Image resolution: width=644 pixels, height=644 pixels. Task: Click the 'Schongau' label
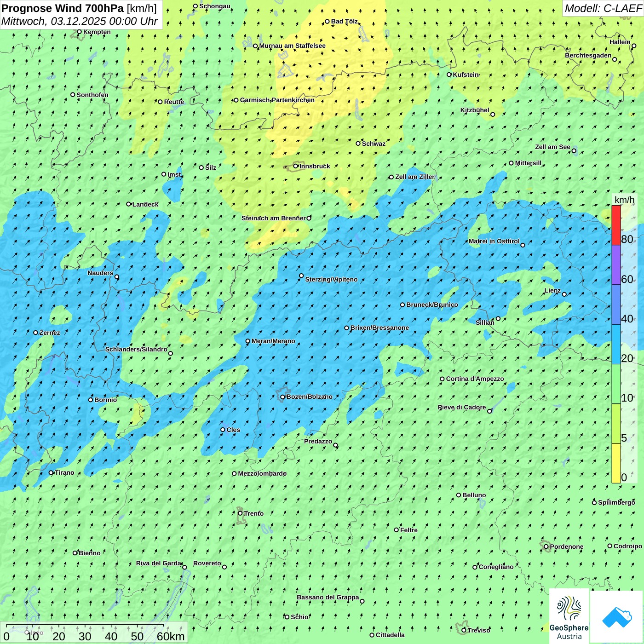[x=215, y=6]
